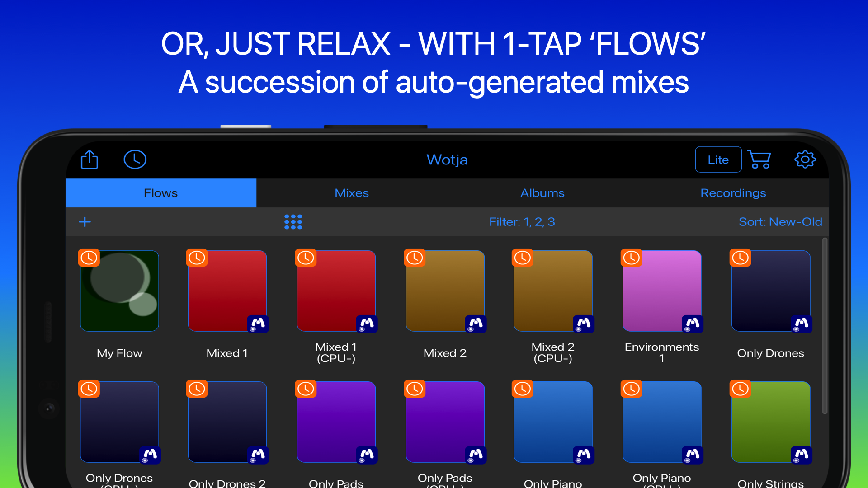This screenshot has width=868, height=488.
Task: Tap the clock badge on Only Strings
Action: coord(740,389)
